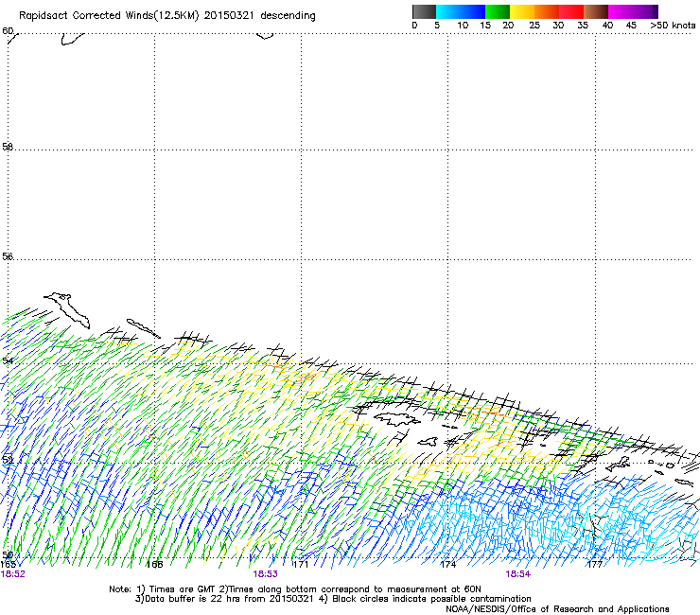Click the '25' legend scale label
700x615 pixels.
click(x=534, y=26)
